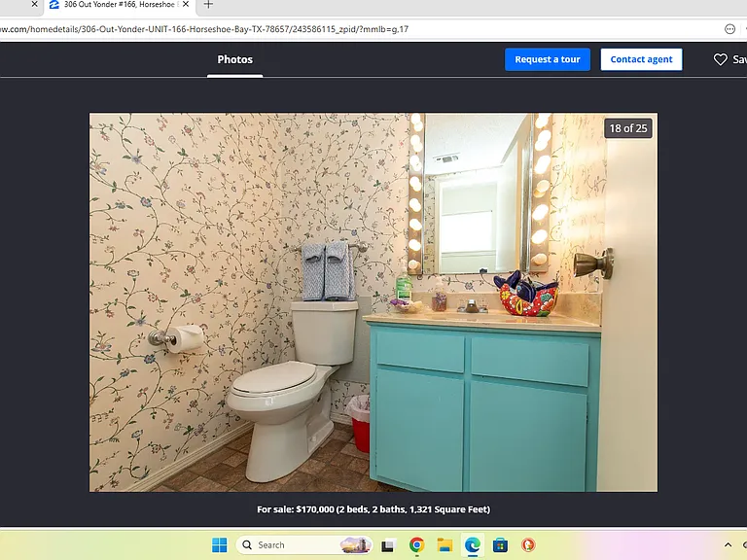Click the bathroom listing photo
This screenshot has width=747, height=560.
(373, 302)
